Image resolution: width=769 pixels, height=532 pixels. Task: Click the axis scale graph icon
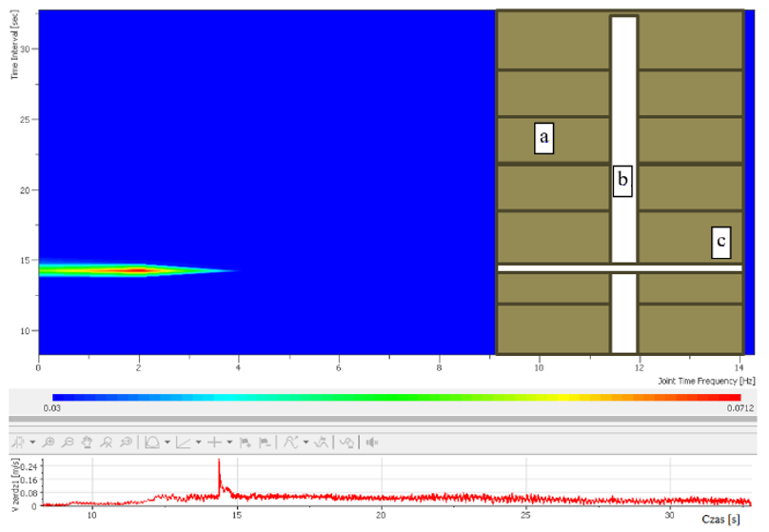(x=184, y=443)
